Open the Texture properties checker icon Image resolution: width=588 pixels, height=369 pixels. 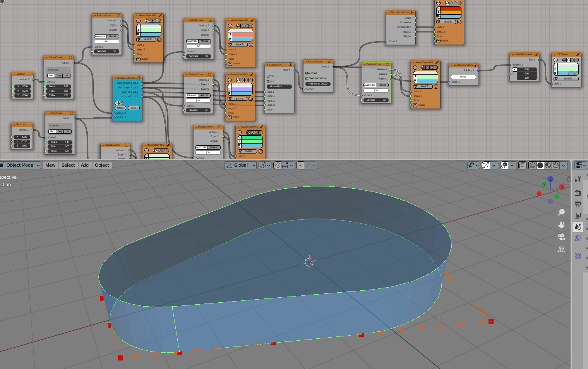[578, 255]
